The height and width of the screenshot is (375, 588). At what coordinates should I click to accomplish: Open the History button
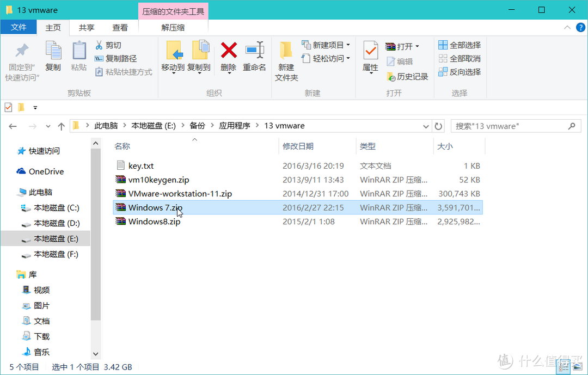point(407,77)
